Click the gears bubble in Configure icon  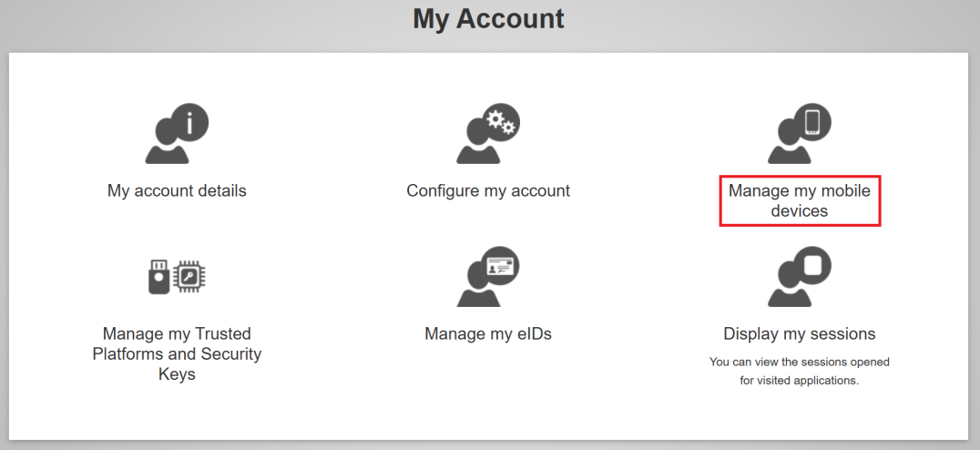[x=500, y=122]
